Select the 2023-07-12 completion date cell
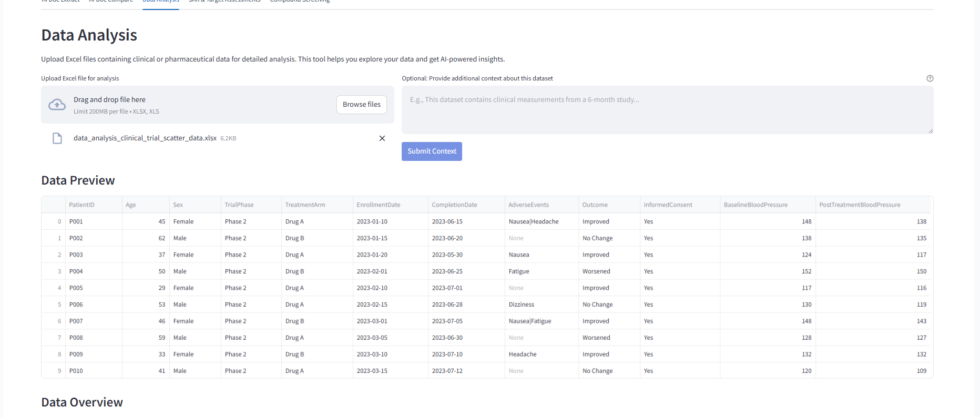This screenshot has width=980, height=417. point(447,371)
